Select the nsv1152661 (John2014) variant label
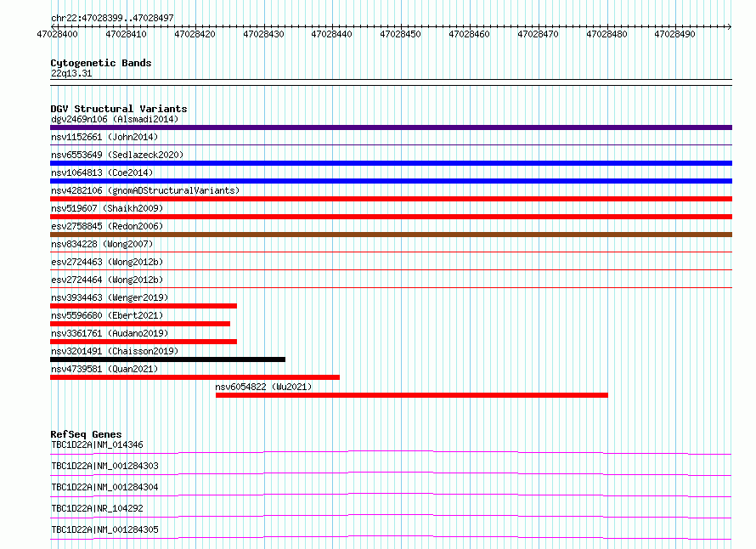The height and width of the screenshot is (549, 756). click(104, 137)
